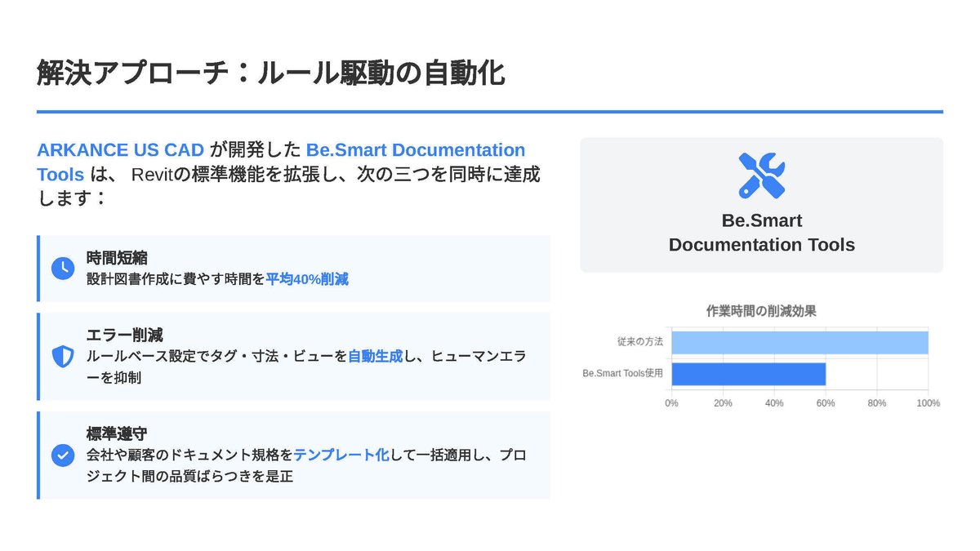Expand the 作業時間の削減効果 chart
Image resolution: width=980 pixels, height=551 pixels.
coord(761,310)
